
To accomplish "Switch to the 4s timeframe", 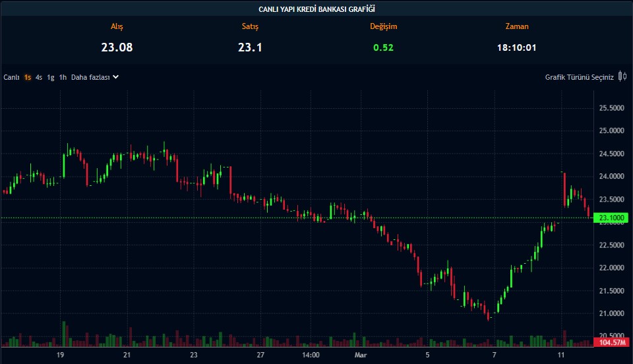I will pos(39,77).
